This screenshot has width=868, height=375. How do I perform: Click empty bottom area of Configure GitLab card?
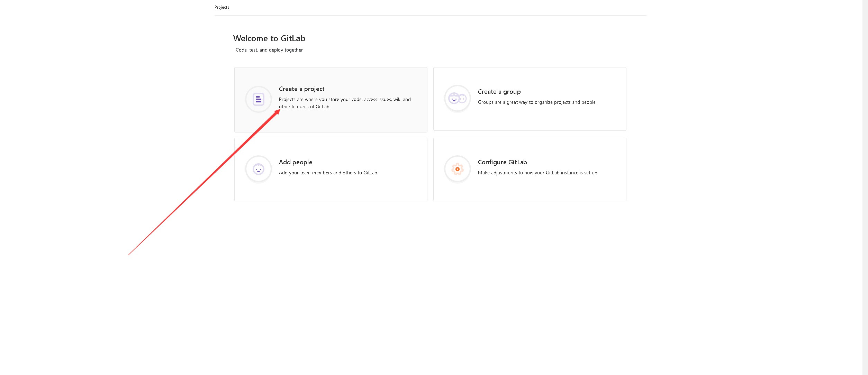tap(530, 192)
